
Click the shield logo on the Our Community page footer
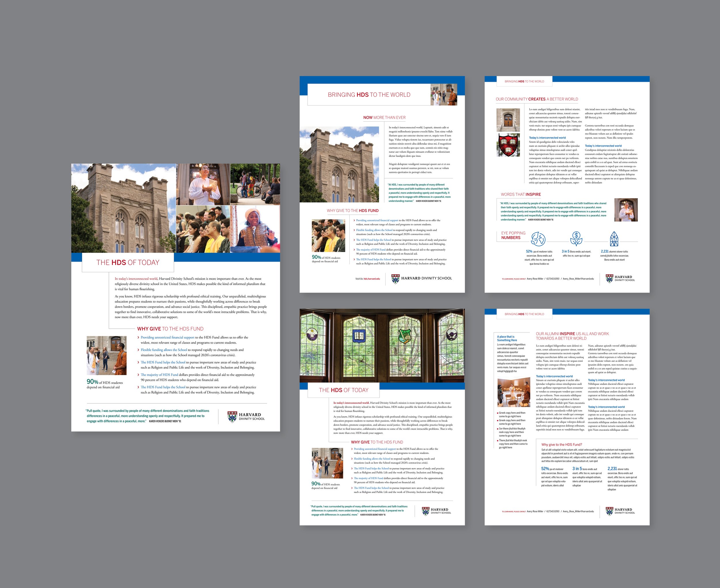click(x=609, y=278)
